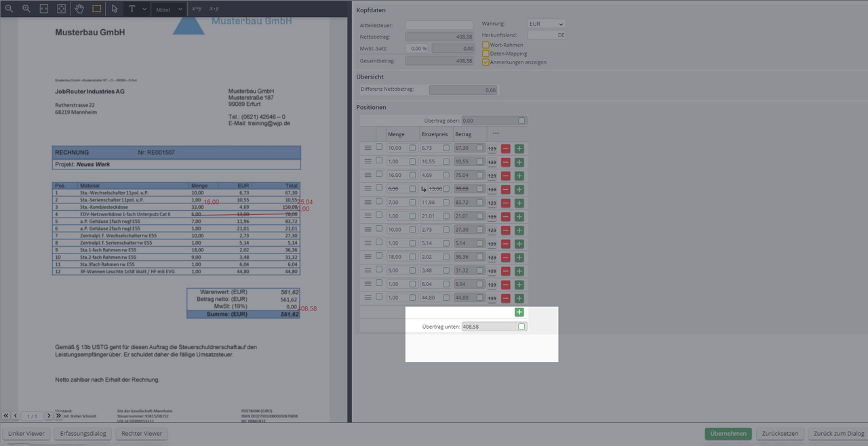Open the Währung EUR dropdown
Screen dimensions: 868x446
click(546, 24)
